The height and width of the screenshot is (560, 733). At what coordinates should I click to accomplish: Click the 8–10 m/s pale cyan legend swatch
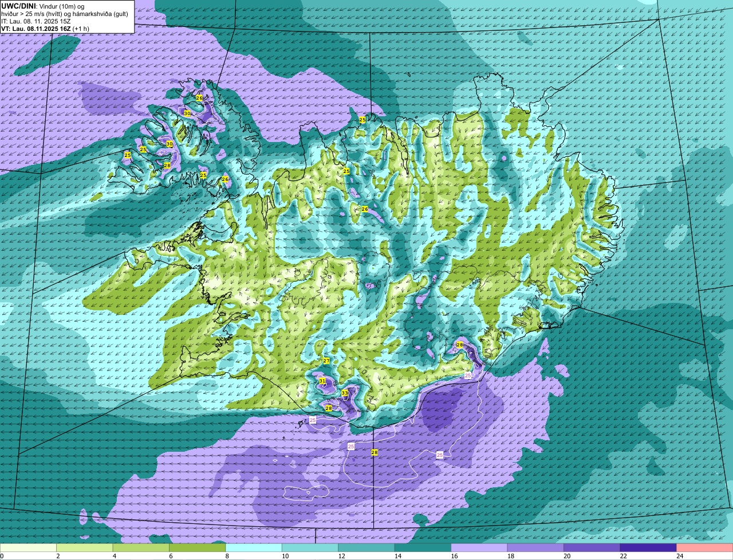(x=255, y=547)
